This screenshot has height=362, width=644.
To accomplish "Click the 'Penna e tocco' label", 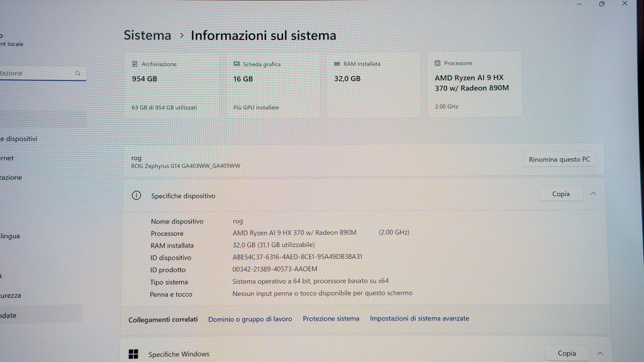I will [x=171, y=294].
